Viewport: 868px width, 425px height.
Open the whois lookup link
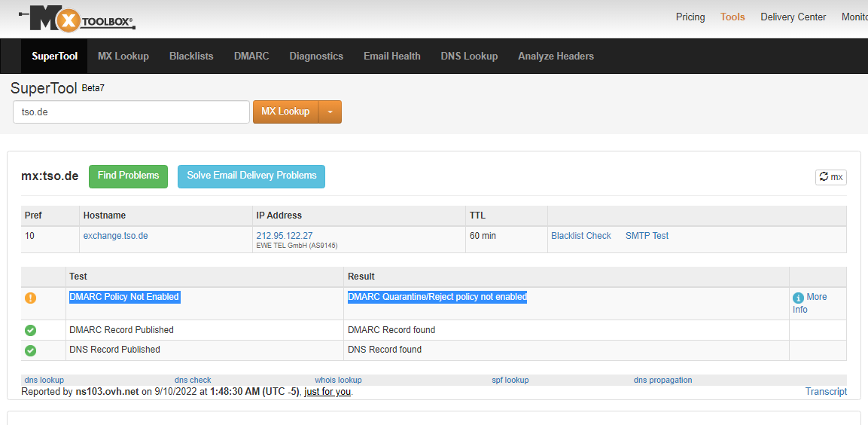pyautogui.click(x=338, y=380)
